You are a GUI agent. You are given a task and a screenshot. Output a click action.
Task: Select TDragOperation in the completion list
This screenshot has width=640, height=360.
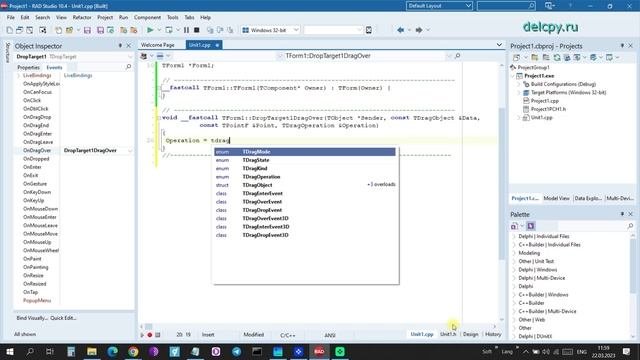pos(305,177)
